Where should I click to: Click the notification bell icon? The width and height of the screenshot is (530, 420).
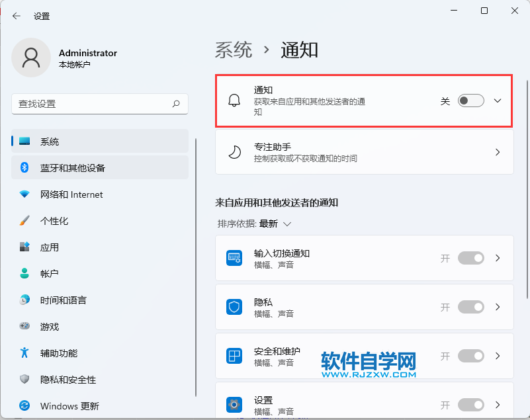coord(235,101)
